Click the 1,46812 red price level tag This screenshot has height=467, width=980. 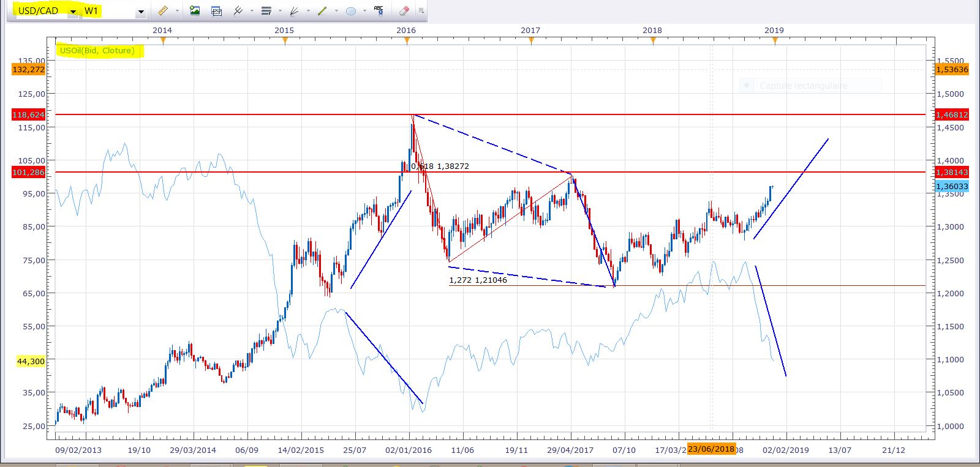951,114
